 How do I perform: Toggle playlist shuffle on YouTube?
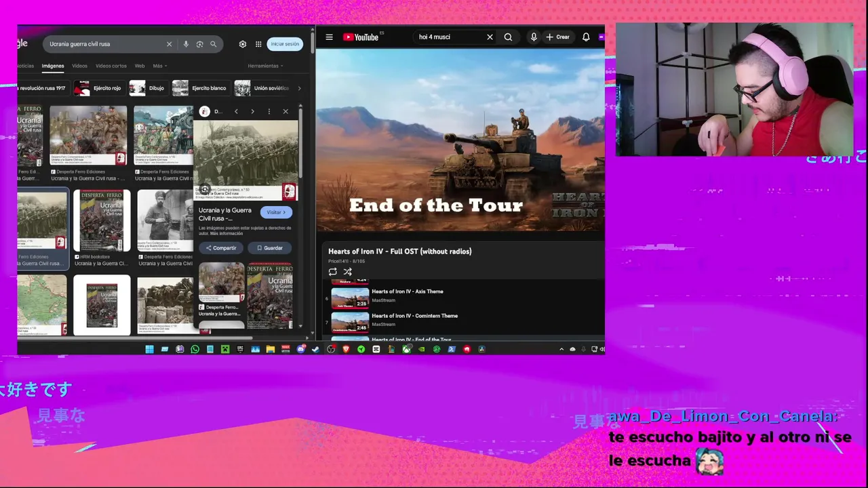(347, 272)
